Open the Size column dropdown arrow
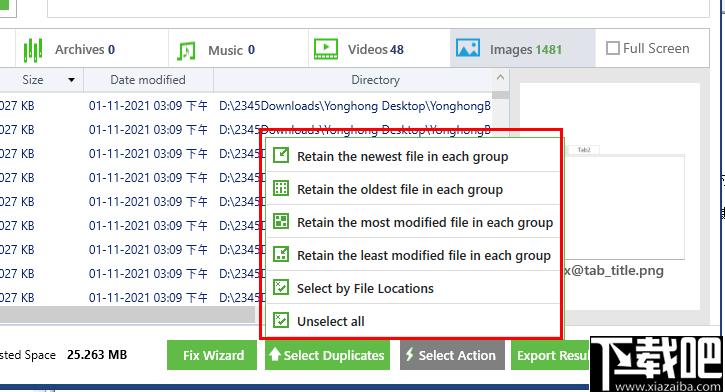725x392 pixels. pos(71,80)
